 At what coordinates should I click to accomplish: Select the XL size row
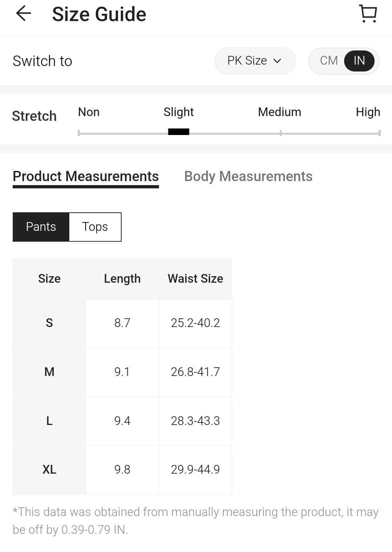click(49, 470)
